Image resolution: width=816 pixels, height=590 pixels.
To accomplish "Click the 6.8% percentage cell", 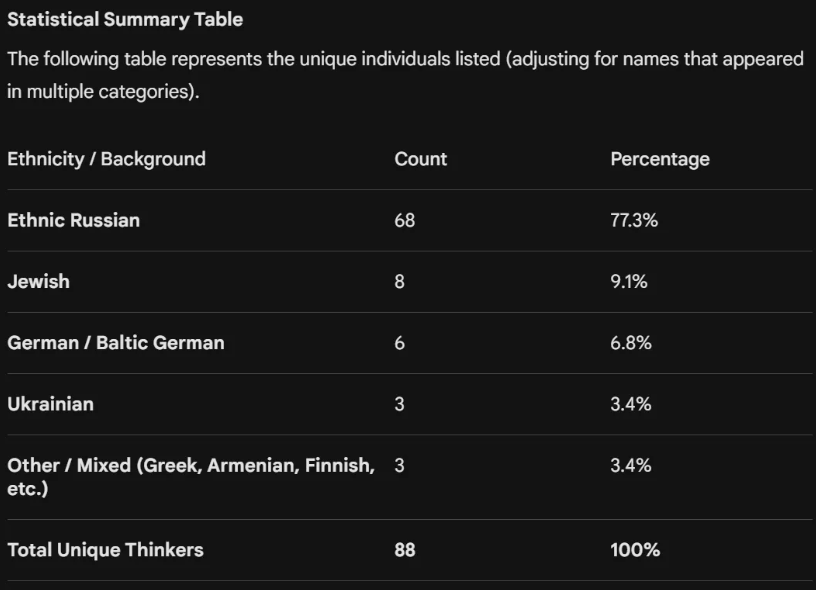I will [x=631, y=343].
